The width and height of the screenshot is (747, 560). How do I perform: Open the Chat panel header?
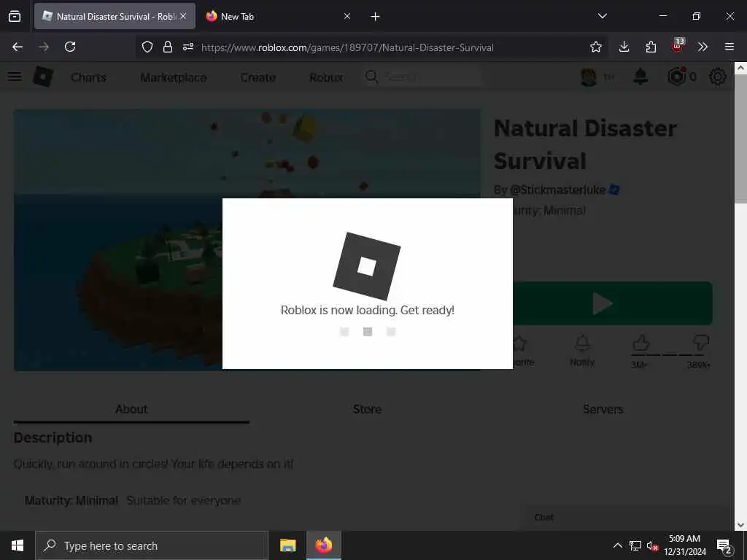[623, 518]
